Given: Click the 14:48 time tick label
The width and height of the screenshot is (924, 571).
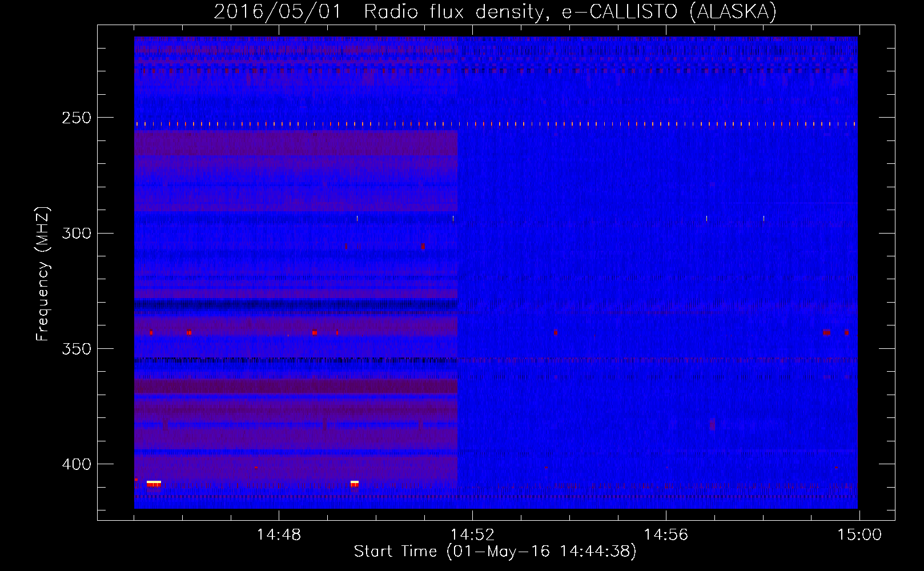Looking at the screenshot, I should 279,535.
